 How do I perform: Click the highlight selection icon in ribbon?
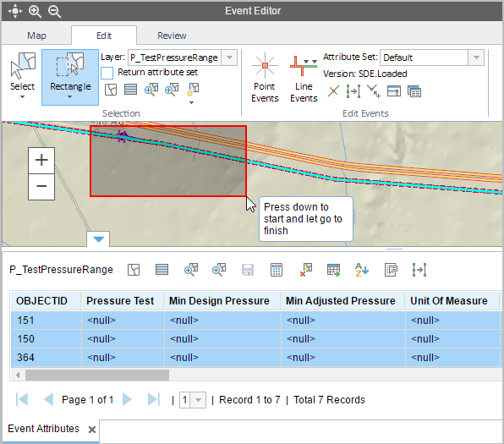[193, 90]
